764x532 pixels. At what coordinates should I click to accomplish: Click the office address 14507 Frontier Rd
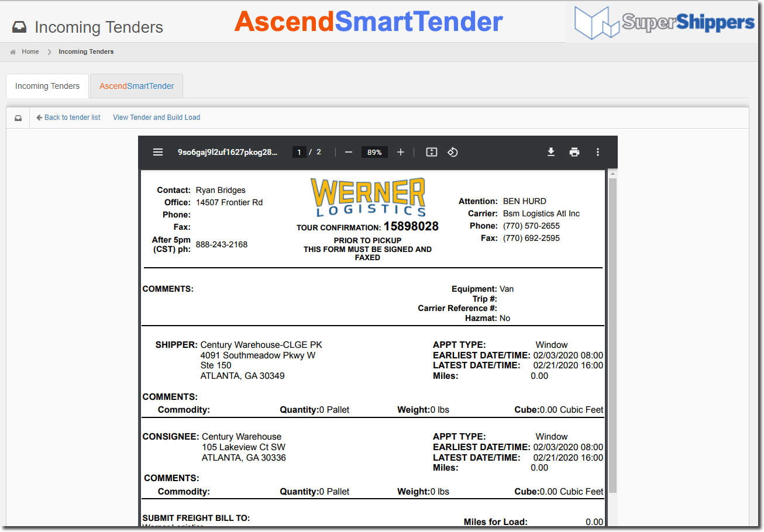coord(229,202)
